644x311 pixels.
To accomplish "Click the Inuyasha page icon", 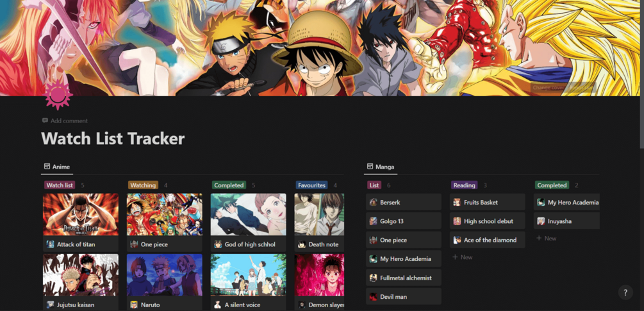I will (x=541, y=221).
